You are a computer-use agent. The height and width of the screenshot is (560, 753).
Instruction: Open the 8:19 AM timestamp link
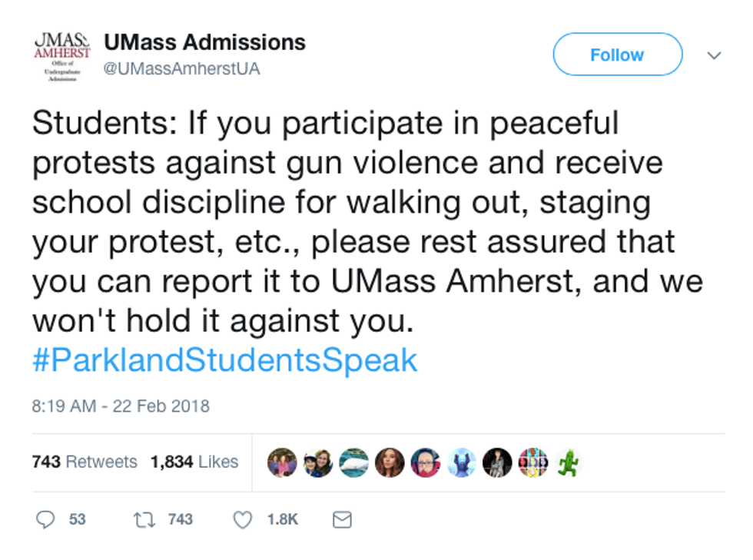(x=121, y=406)
